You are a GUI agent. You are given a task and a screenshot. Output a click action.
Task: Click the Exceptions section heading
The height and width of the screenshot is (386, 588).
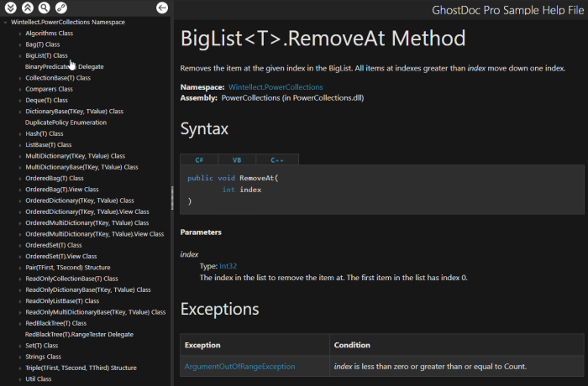point(220,309)
